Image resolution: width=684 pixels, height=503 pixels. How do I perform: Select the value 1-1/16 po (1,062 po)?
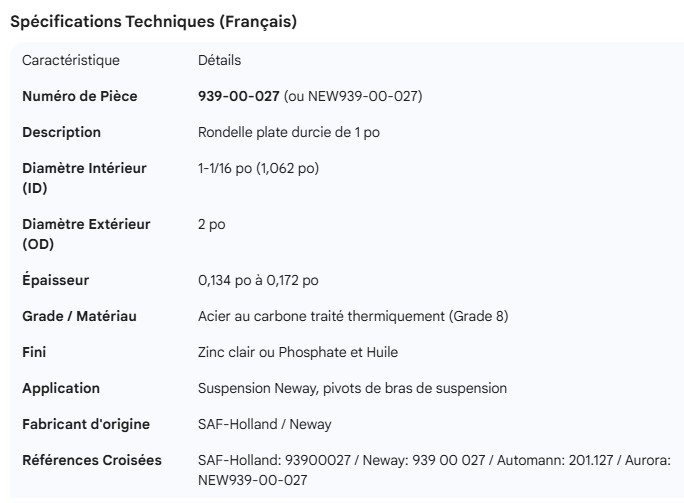tap(258, 168)
